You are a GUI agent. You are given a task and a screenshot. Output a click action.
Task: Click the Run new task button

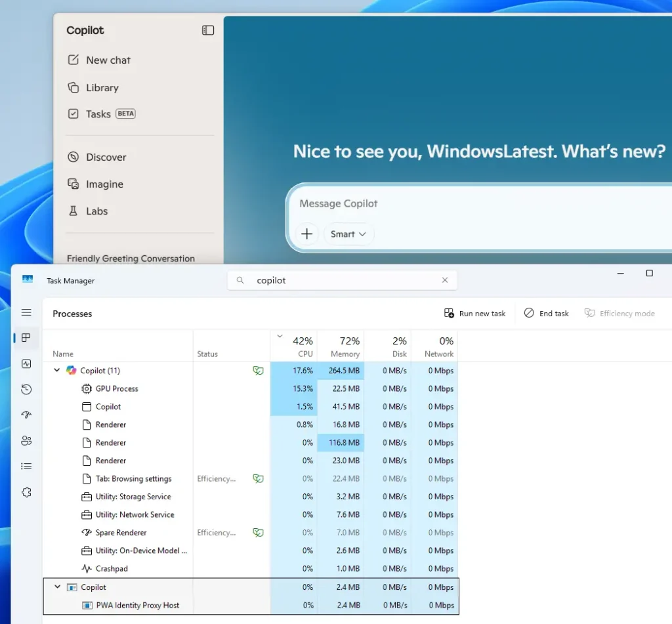pos(474,313)
